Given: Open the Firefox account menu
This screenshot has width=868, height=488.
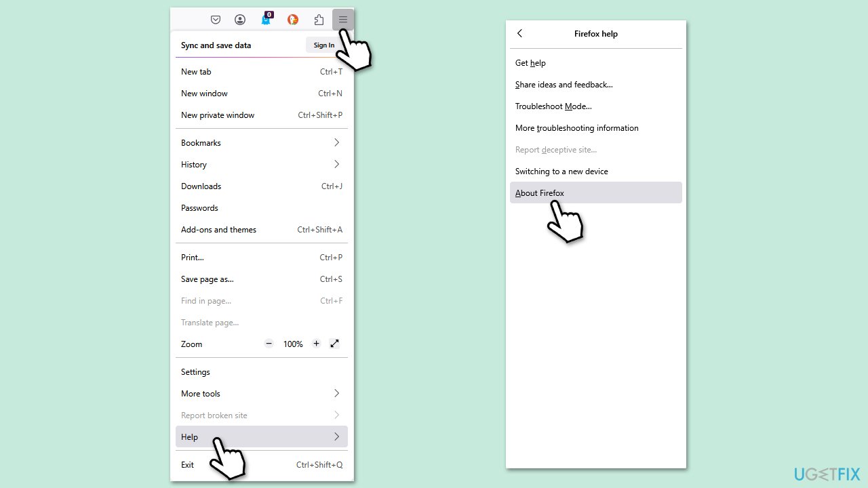Looking at the screenshot, I should [240, 19].
